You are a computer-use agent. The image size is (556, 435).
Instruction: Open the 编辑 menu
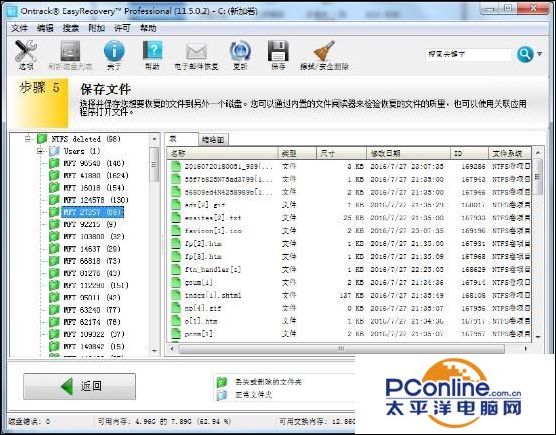click(45, 28)
